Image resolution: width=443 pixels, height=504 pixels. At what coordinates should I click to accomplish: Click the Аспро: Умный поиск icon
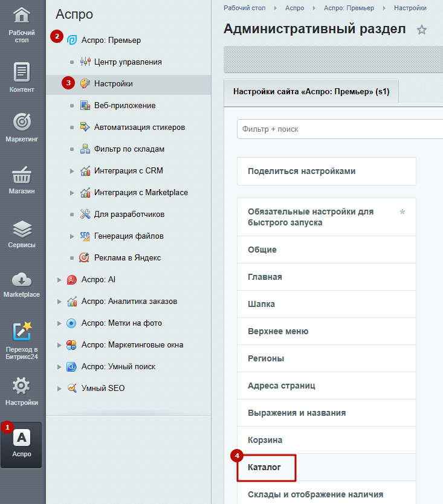(71, 367)
